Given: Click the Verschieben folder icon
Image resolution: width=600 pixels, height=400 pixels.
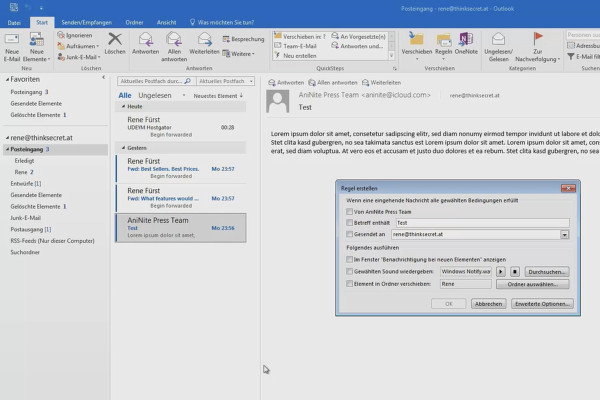Looking at the screenshot, I should [x=416, y=39].
